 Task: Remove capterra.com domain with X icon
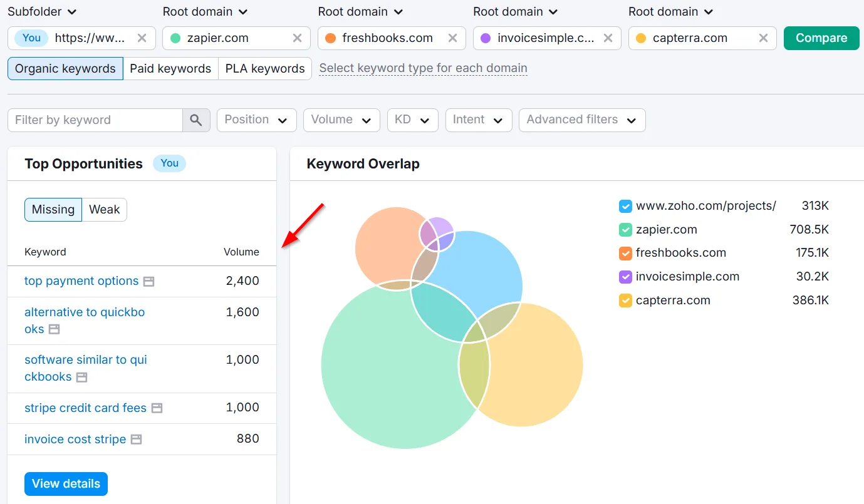pyautogui.click(x=763, y=38)
